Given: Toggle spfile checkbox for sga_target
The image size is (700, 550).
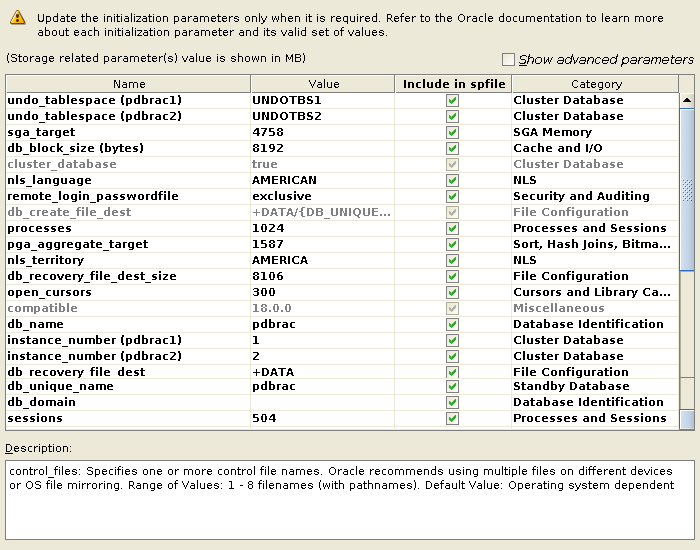Looking at the screenshot, I should (452, 133).
